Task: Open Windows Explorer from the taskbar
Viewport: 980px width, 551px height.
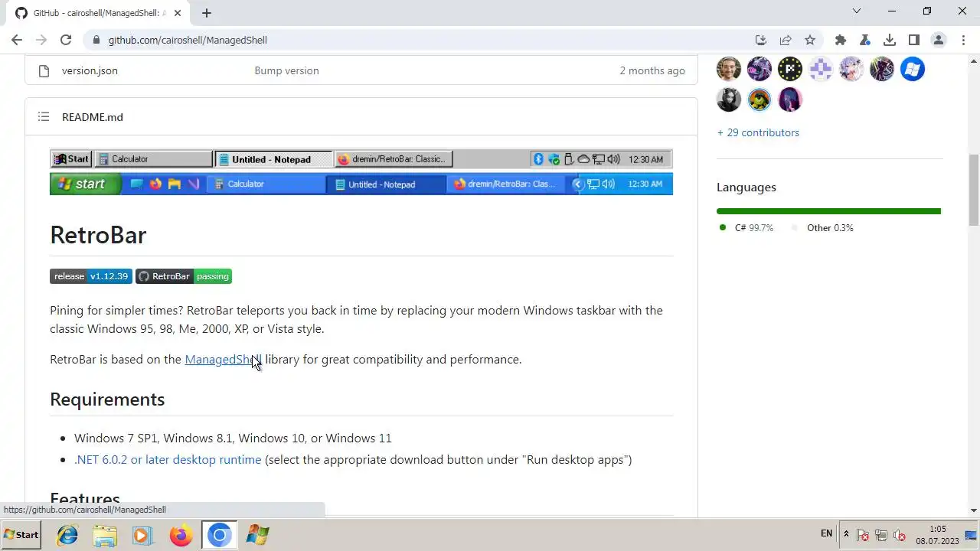Action: click(105, 535)
